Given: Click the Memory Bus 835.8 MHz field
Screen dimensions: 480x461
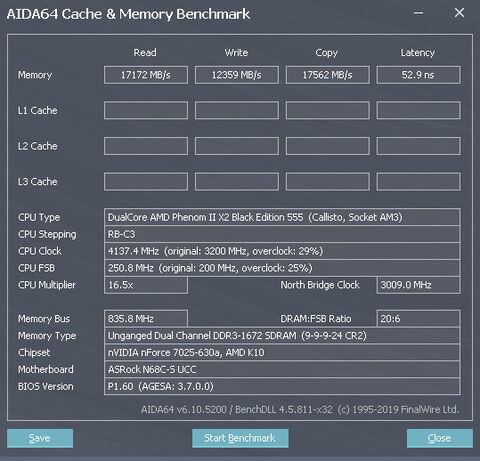Looking at the screenshot, I should (146, 319).
